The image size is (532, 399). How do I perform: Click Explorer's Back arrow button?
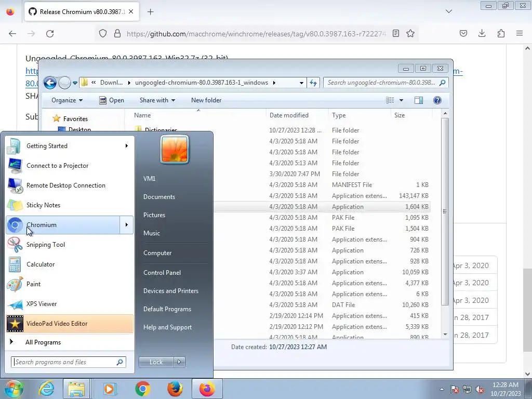pyautogui.click(x=50, y=83)
